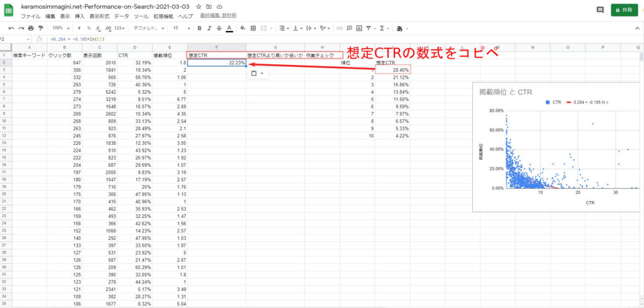The width and height of the screenshot is (644, 308).
Task: Open the ツール menu
Action: 142,16
